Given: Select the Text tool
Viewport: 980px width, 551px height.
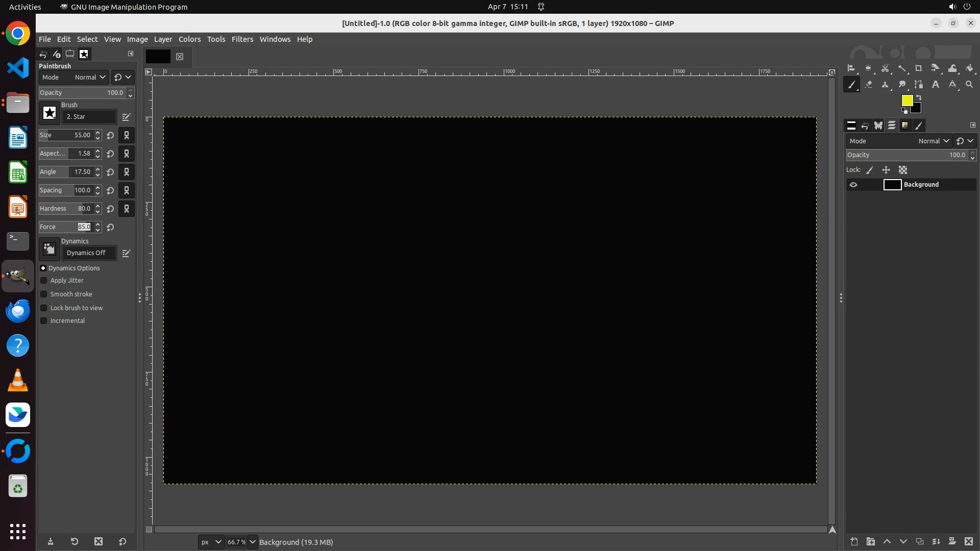Looking at the screenshot, I should 936,85.
